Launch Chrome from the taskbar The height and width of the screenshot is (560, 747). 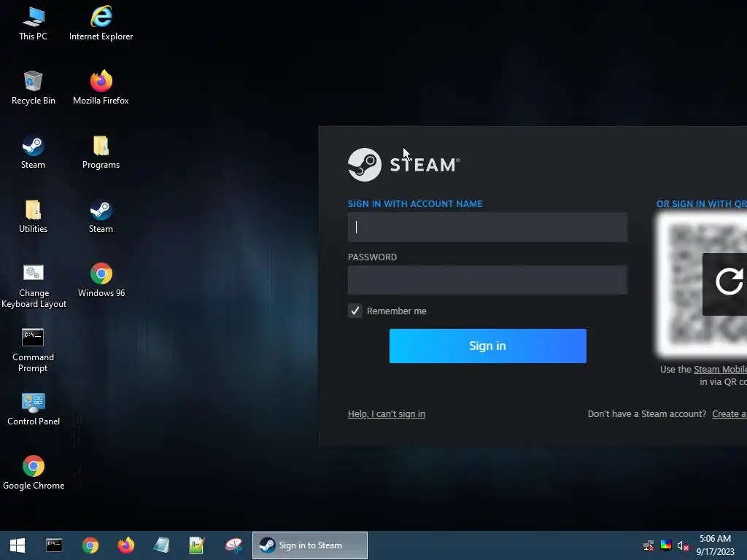(90, 545)
